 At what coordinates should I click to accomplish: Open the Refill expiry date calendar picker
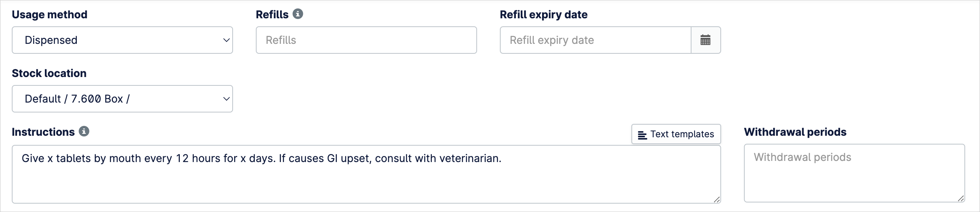[x=706, y=40]
